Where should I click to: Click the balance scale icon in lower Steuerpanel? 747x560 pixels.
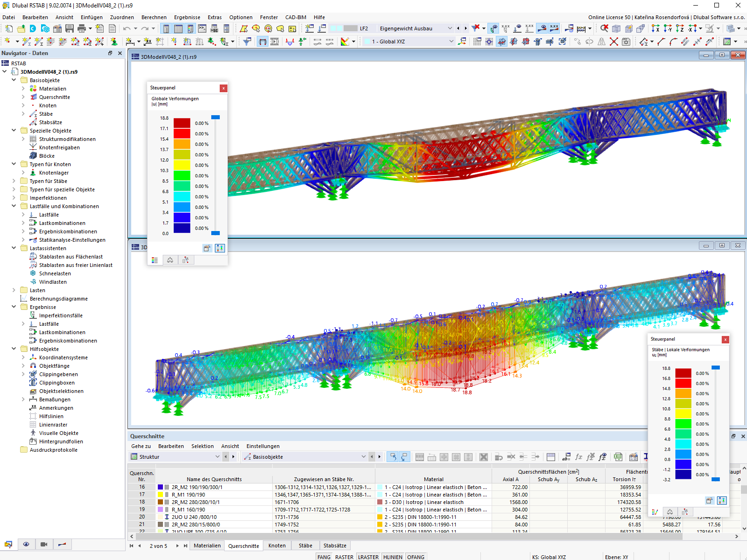point(669,512)
